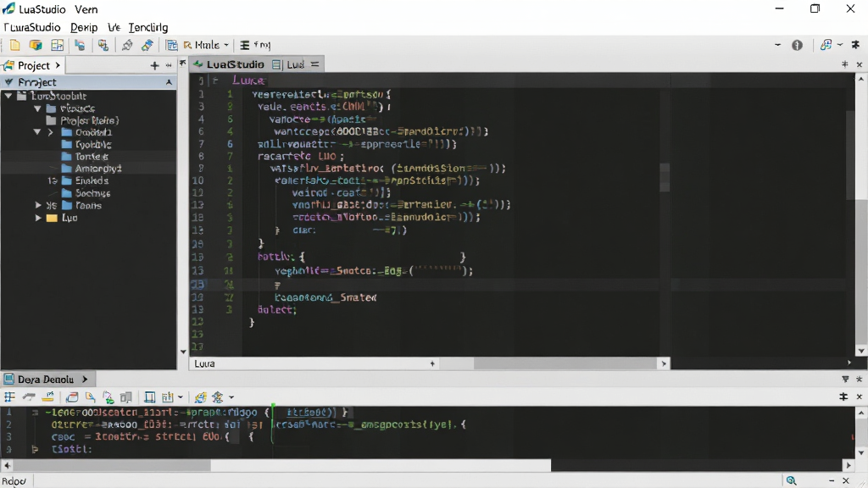Click the bottom panel's right scroll arrow
Viewport: 868px width, 488px height.
(849, 465)
